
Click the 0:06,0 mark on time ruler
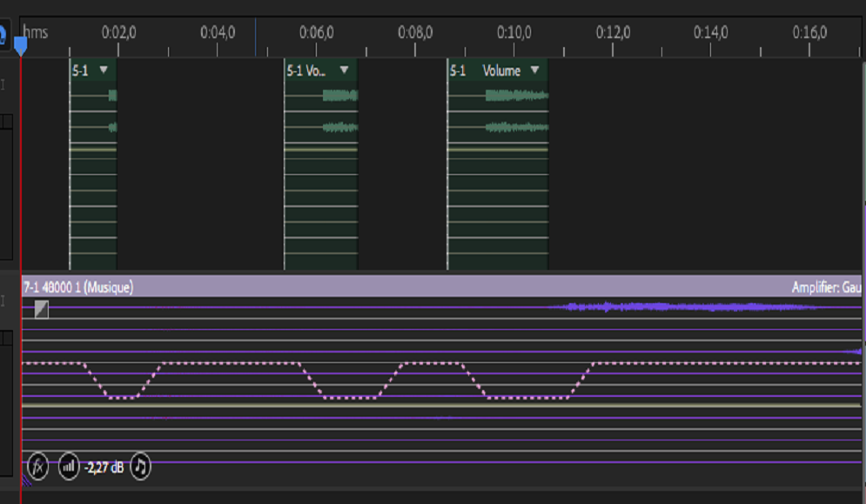pos(317,32)
